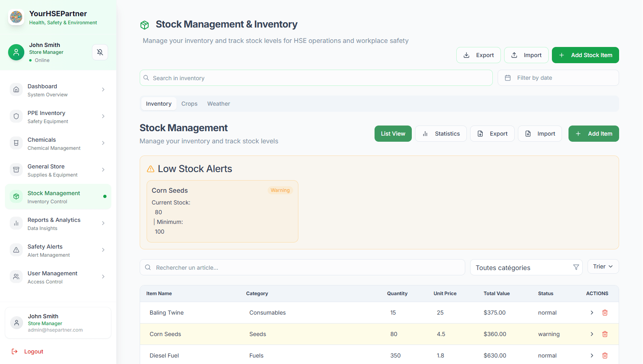Click the Diesel Fuel row delete icon

[605, 355]
